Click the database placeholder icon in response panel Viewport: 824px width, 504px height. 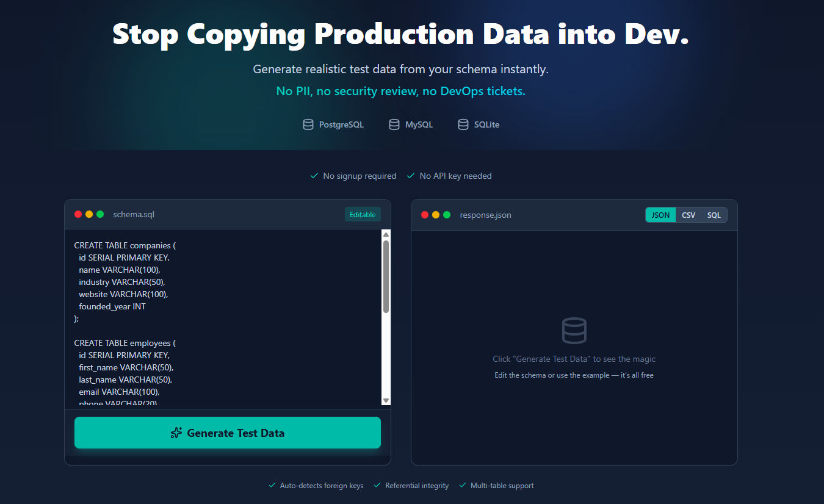click(x=574, y=330)
